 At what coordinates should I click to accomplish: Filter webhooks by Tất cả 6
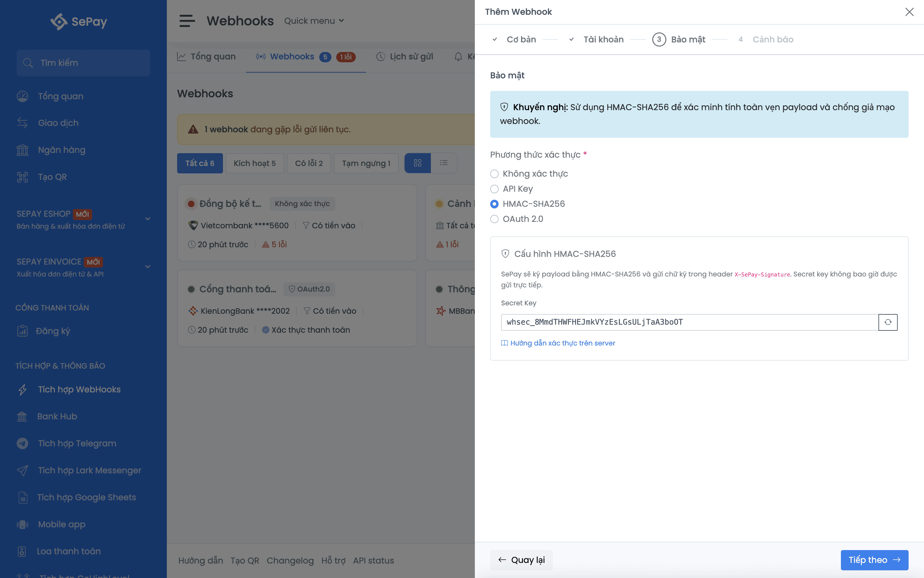[200, 163]
